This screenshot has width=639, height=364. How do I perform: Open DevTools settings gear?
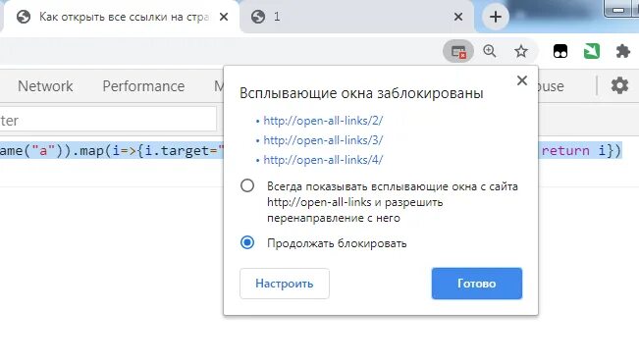point(619,86)
